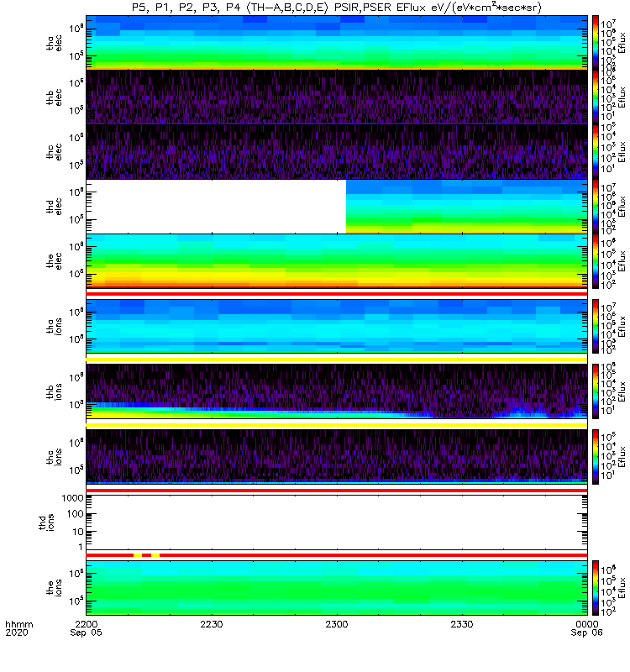
Task: Click the red status bar below the elec
Action: pos(337,294)
